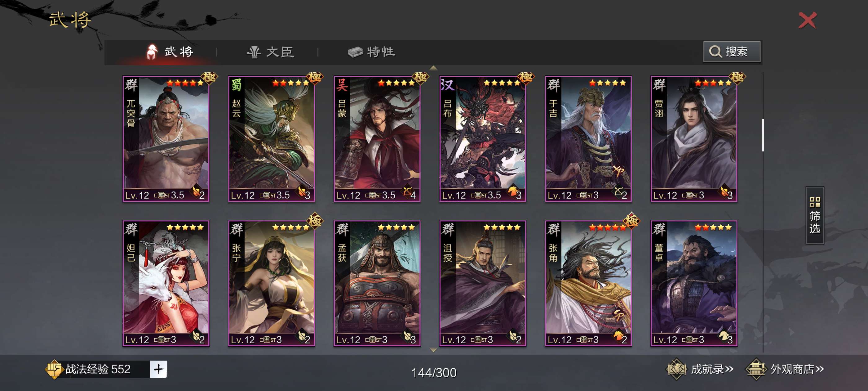The height and width of the screenshot is (391, 868).
Task: Click the SP badge on 张角 card
Action: [619, 315]
